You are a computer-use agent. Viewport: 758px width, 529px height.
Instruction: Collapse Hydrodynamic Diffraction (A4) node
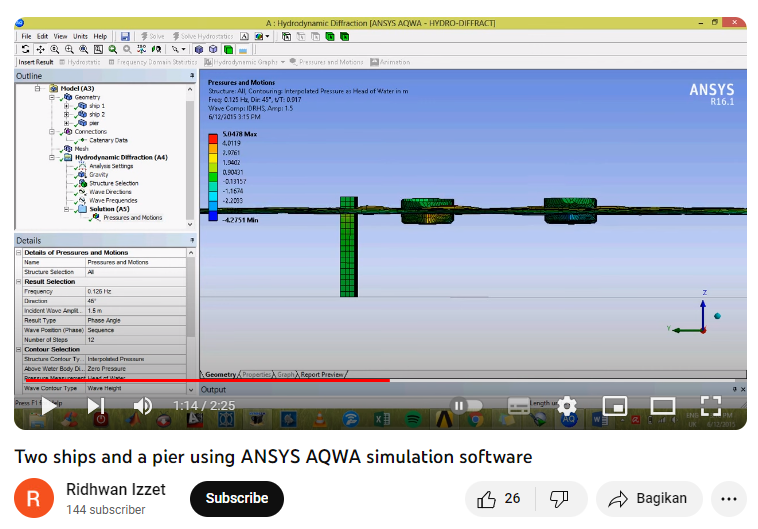click(52, 157)
